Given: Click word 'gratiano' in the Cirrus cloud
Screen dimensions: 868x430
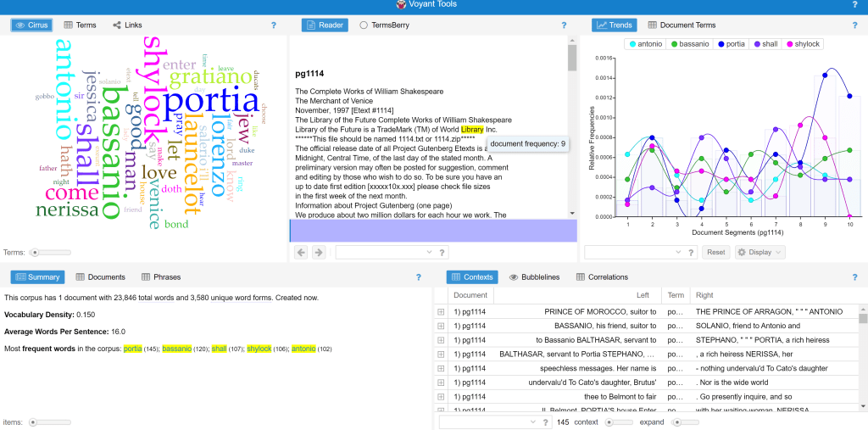Looking at the screenshot, I should click(212, 78).
